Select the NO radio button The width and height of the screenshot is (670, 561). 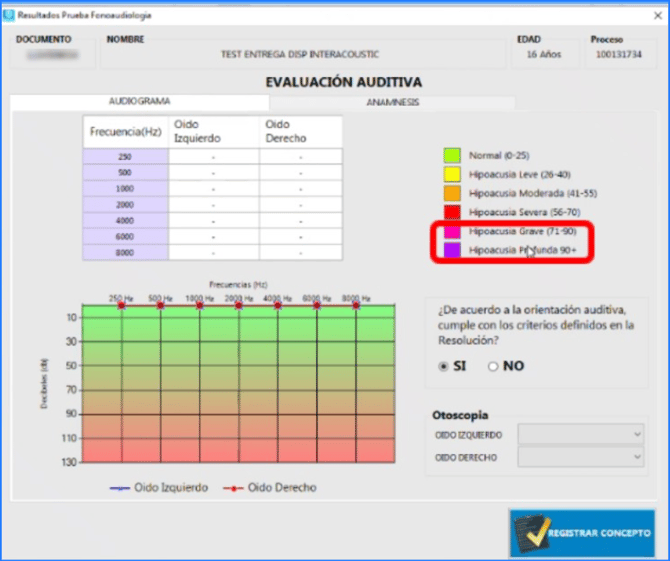[x=492, y=367]
